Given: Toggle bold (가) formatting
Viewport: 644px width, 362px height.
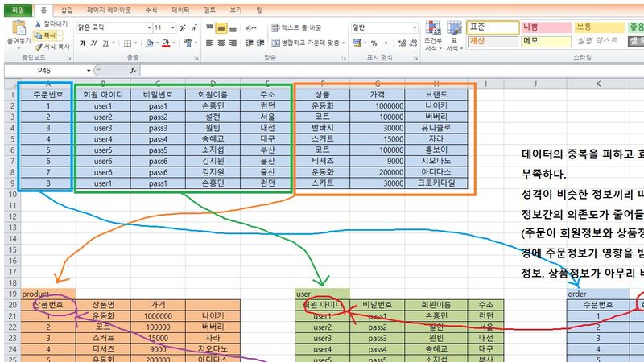Looking at the screenshot, I should [83, 43].
